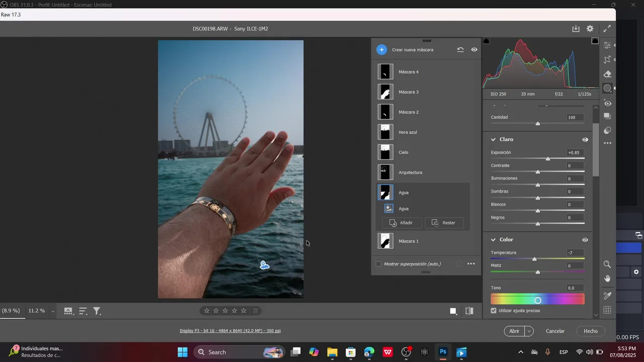This screenshot has height=362, width=644.
Task: Click Restar to subtract from mask
Action: 444,223
